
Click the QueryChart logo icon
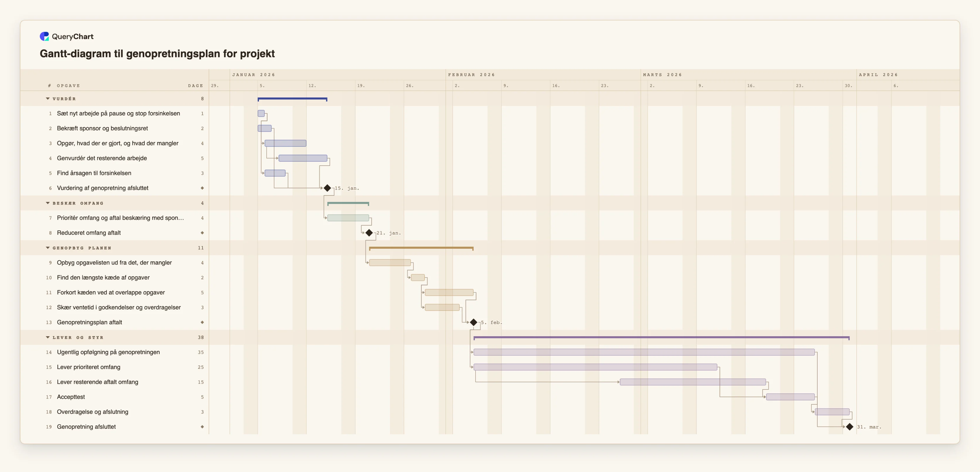point(44,37)
